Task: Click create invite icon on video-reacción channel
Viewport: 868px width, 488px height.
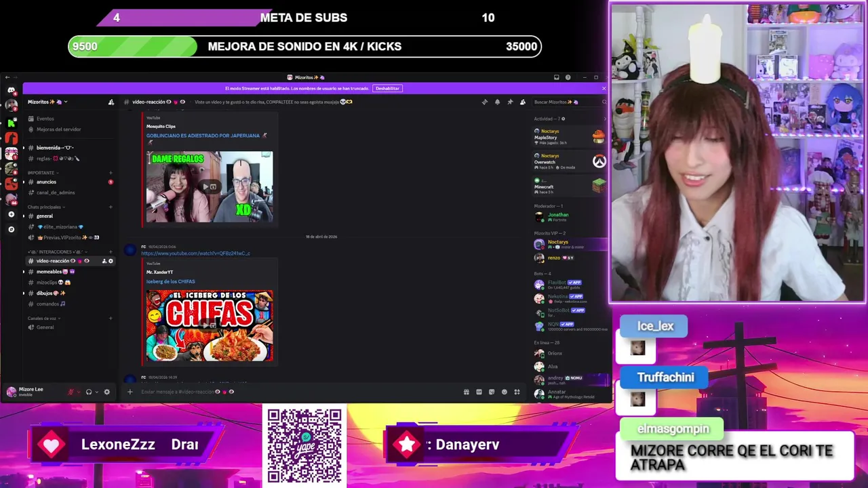Action: point(104,261)
